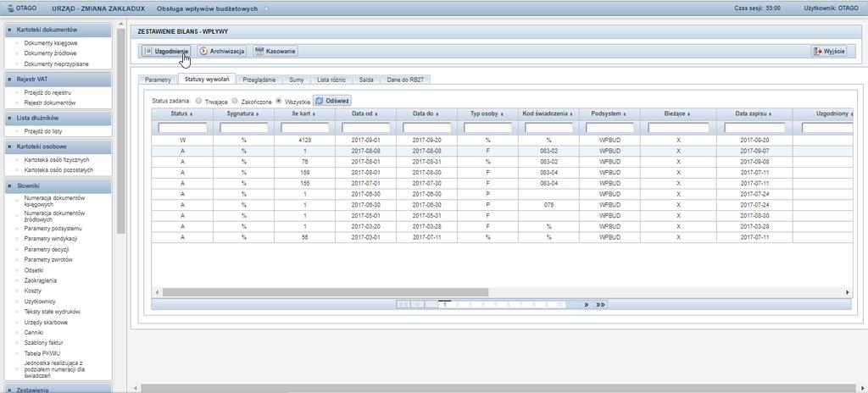
Task: Select the Trwające status radio button
Action: 199,102
